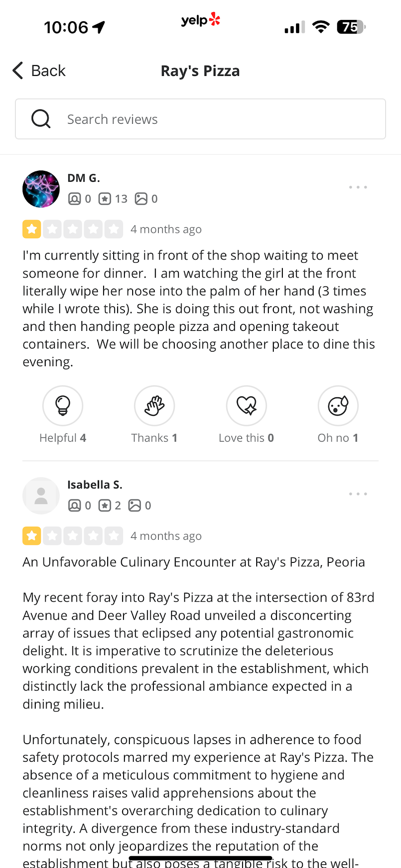
Task: Select DM G.'s one-star rating
Action: tap(32, 229)
